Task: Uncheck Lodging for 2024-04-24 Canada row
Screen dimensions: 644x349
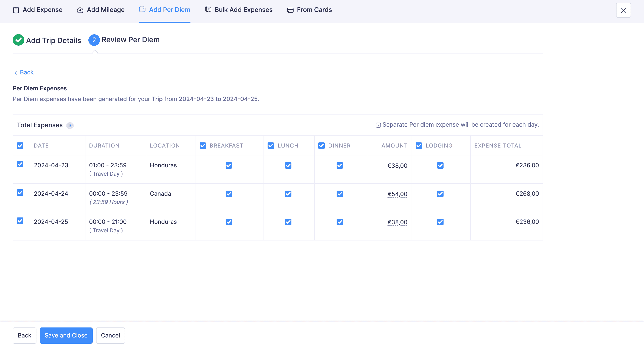Action: click(440, 194)
